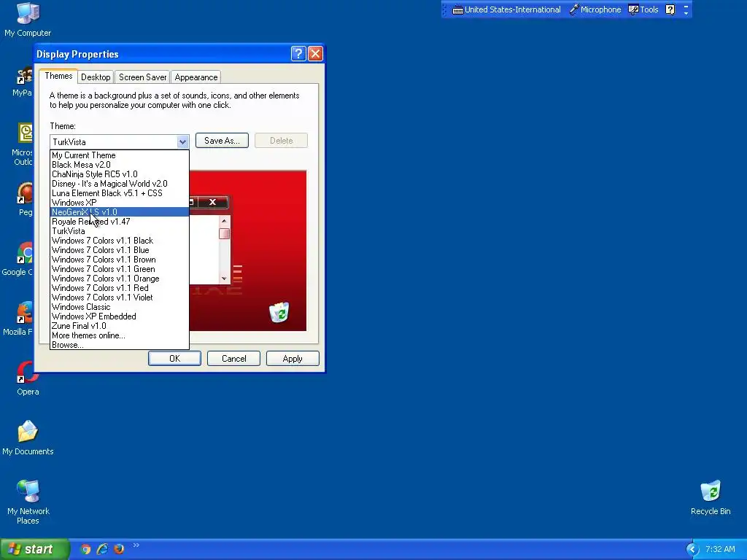The height and width of the screenshot is (560, 747).
Task: Select 'Windows 7 Colors v1.1 Orange'
Action: point(120,279)
